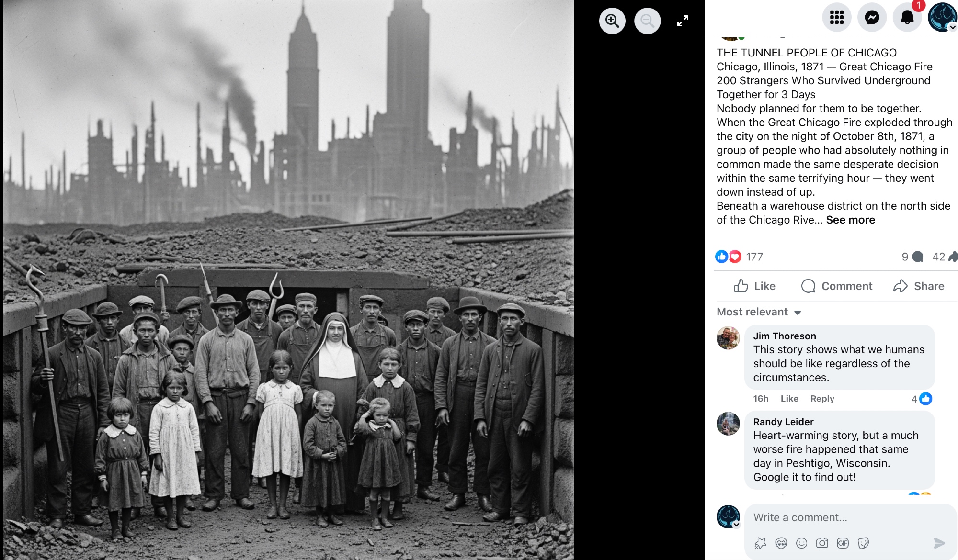The width and height of the screenshot is (958, 560).
Task: Open the Facebook apps menu grid
Action: click(x=836, y=18)
